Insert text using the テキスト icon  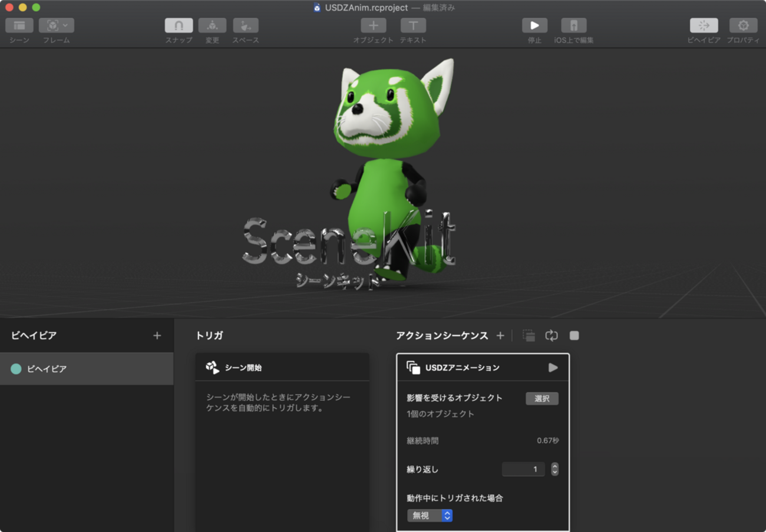[x=413, y=25]
